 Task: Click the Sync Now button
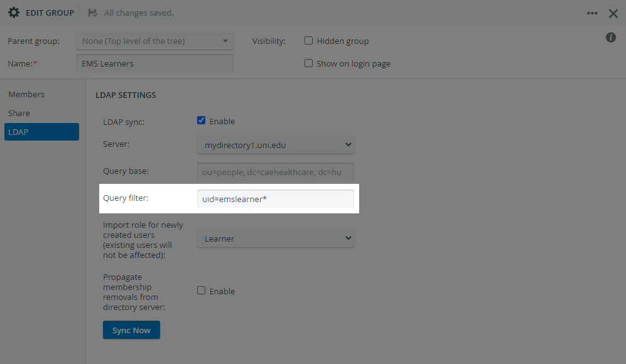click(131, 330)
